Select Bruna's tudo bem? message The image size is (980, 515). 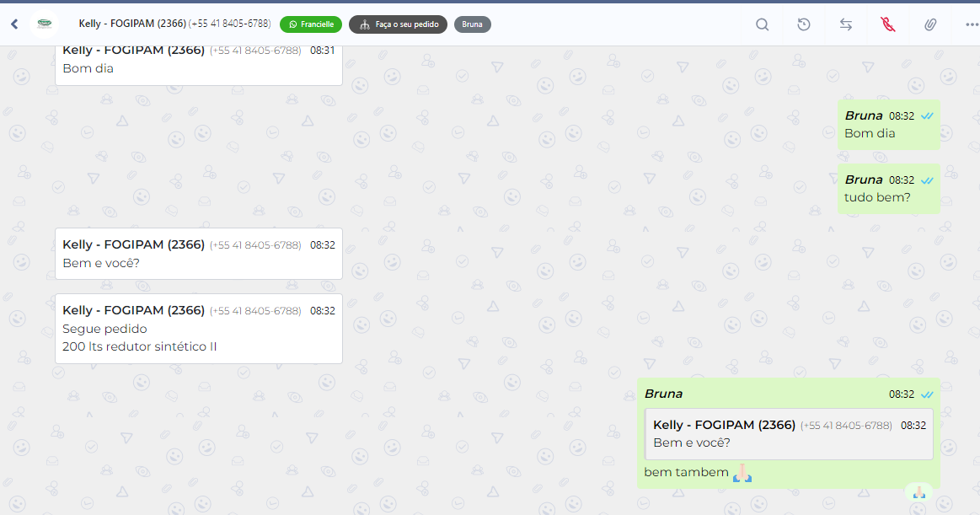tap(889, 189)
